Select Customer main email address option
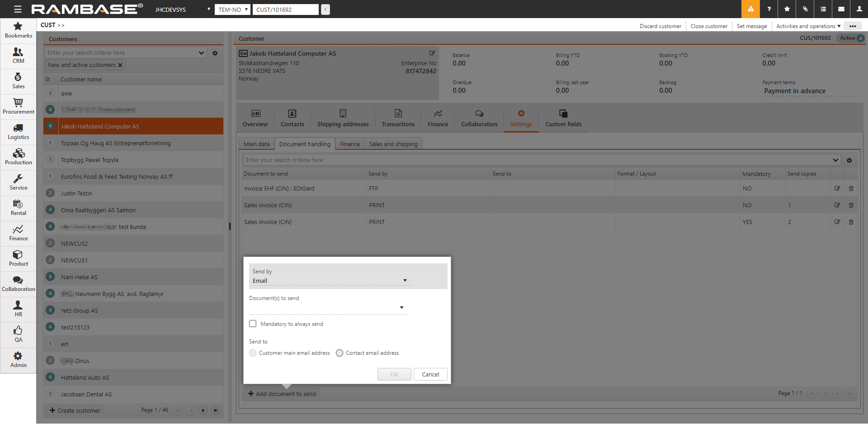 click(253, 353)
